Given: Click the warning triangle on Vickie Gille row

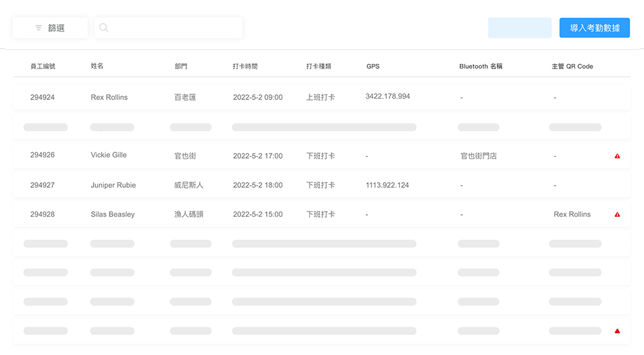Looking at the screenshot, I should pos(617,156).
